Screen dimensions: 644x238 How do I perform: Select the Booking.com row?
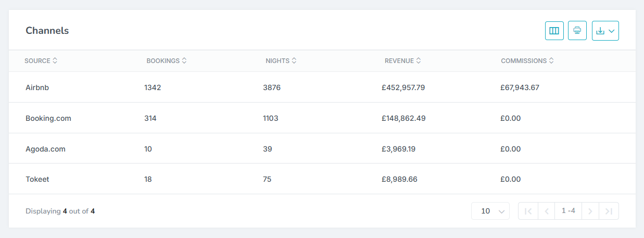coord(48,118)
